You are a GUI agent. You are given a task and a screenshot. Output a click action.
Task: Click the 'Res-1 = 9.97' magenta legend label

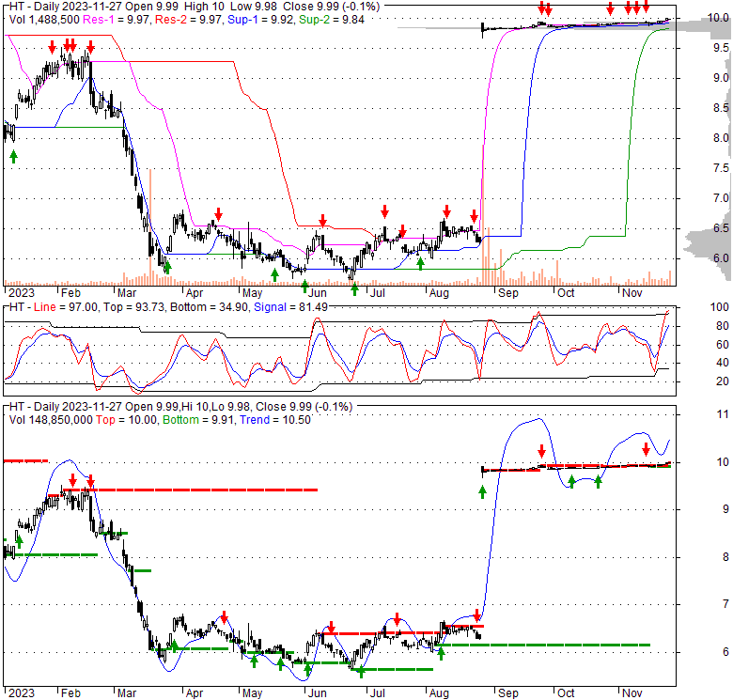point(117,20)
